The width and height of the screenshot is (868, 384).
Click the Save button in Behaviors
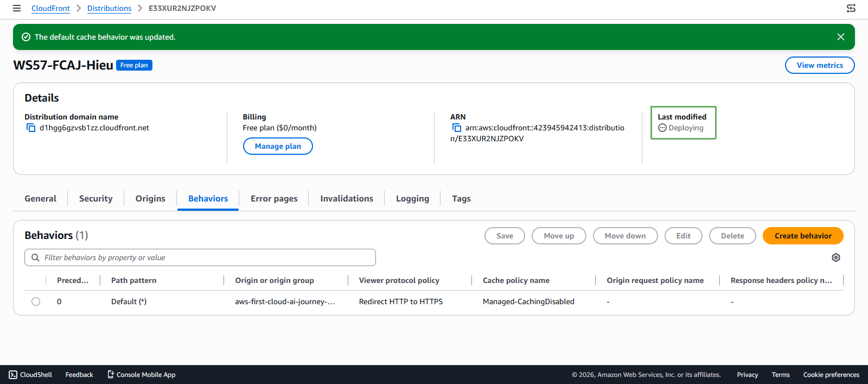505,236
